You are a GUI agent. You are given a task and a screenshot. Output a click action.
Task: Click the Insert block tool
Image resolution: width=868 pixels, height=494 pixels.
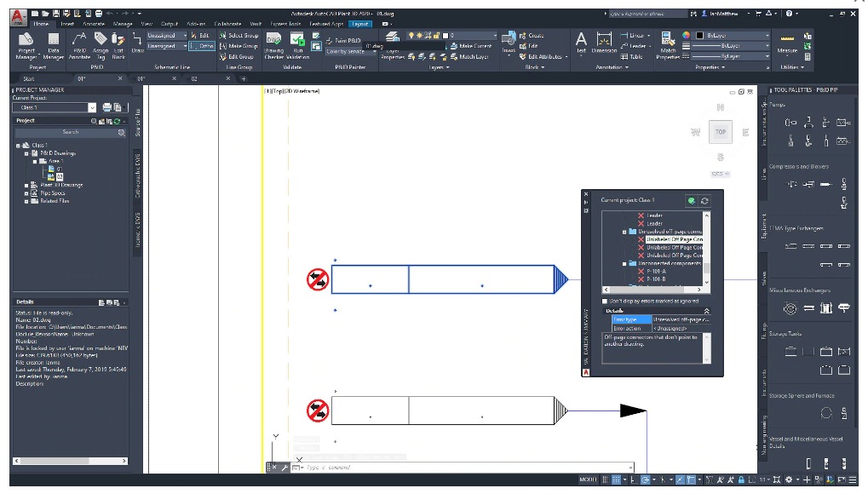(509, 43)
